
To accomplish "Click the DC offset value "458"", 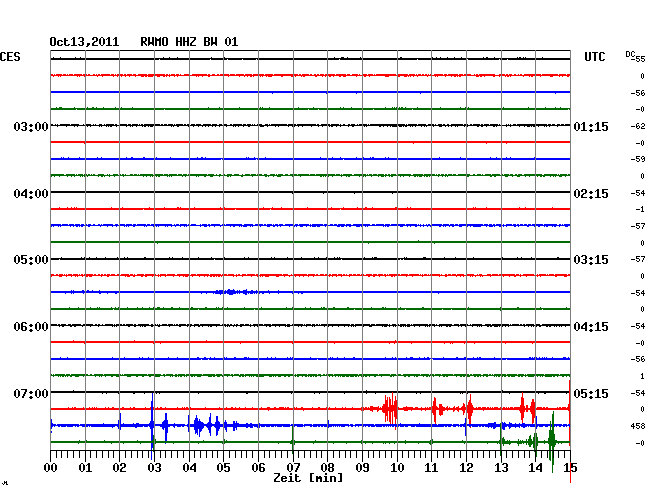I will pos(638,426).
